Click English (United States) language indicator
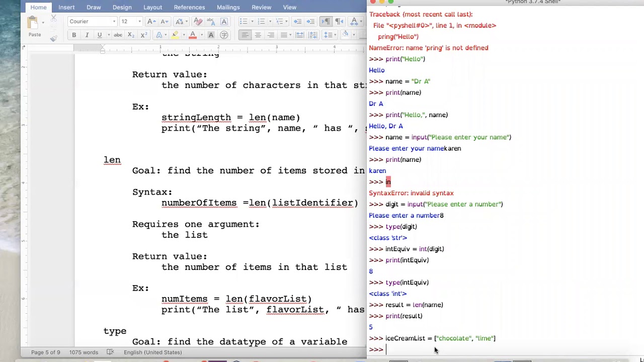The height and width of the screenshot is (362, 644). point(153,352)
